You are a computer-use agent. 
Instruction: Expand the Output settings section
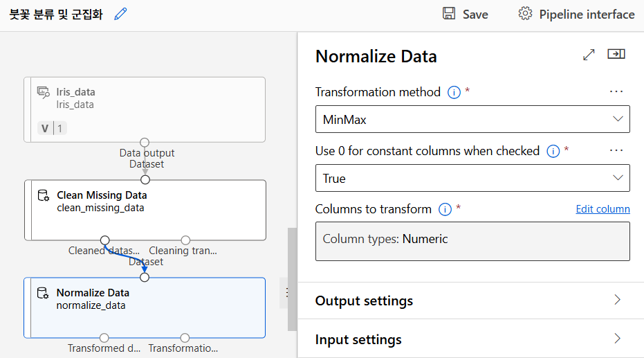pyautogui.click(x=470, y=301)
